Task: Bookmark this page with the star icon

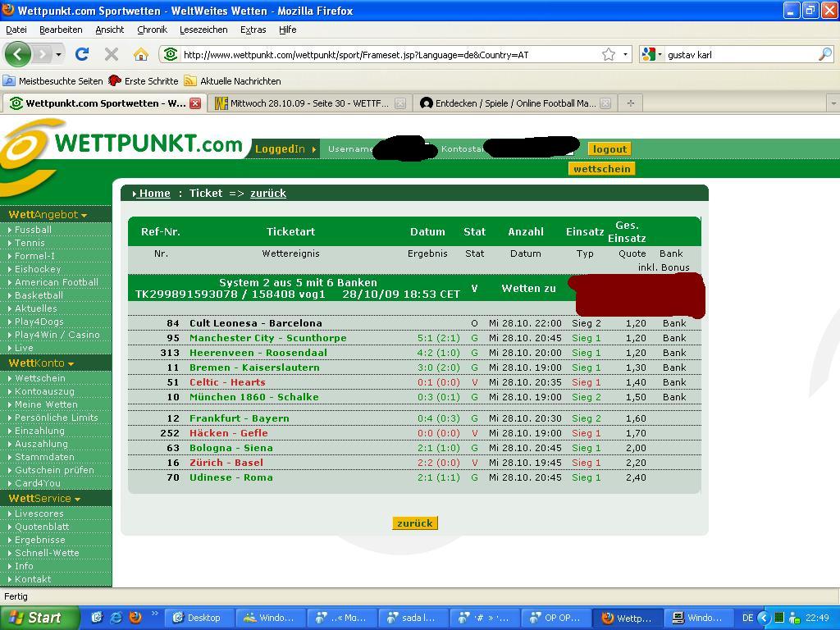Action: coord(609,54)
